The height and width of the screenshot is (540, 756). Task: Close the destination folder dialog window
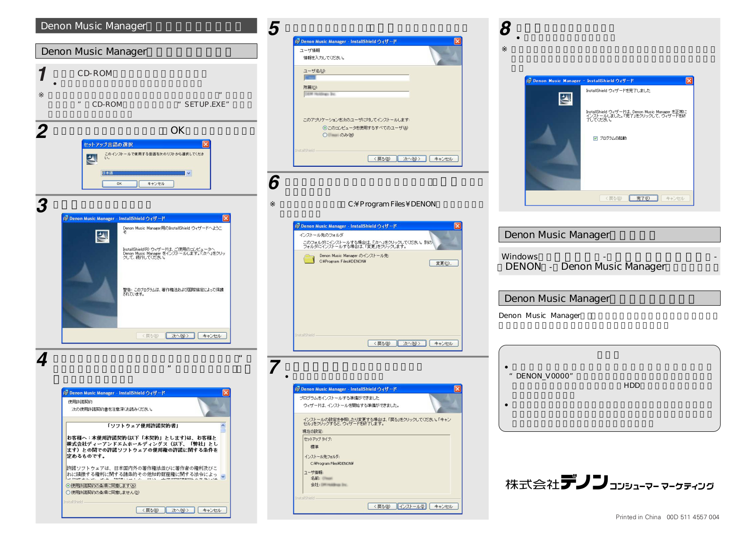(457, 226)
